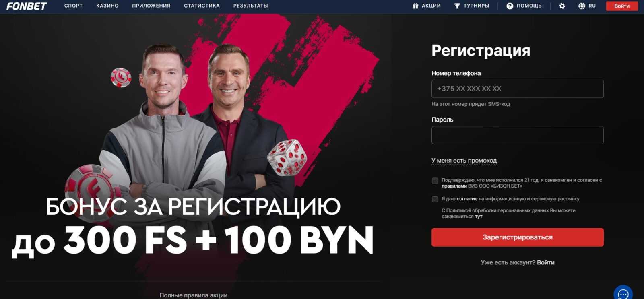Open promotions via the gift icon
This screenshot has width=644, height=299.
click(x=415, y=6)
